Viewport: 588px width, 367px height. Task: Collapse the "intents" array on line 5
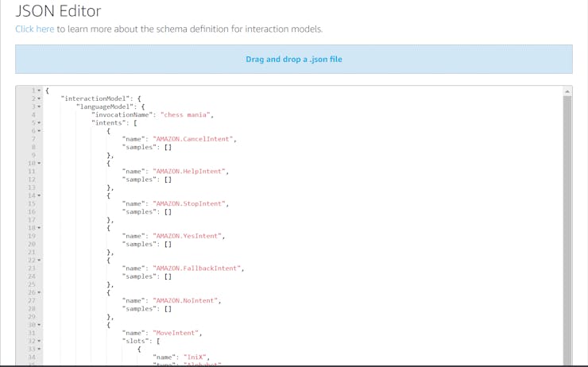click(x=39, y=123)
